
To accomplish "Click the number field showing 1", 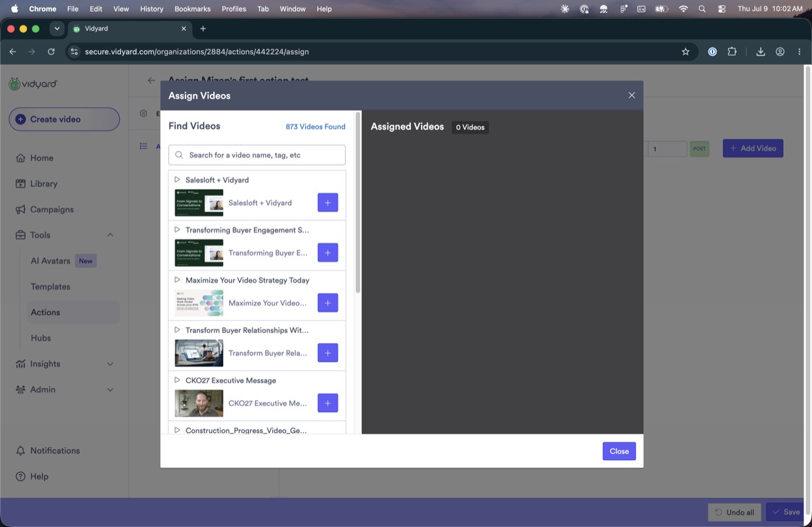I will pyautogui.click(x=667, y=149).
